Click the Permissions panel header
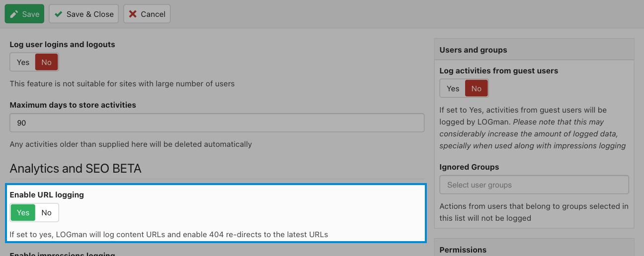 pyautogui.click(x=534, y=249)
